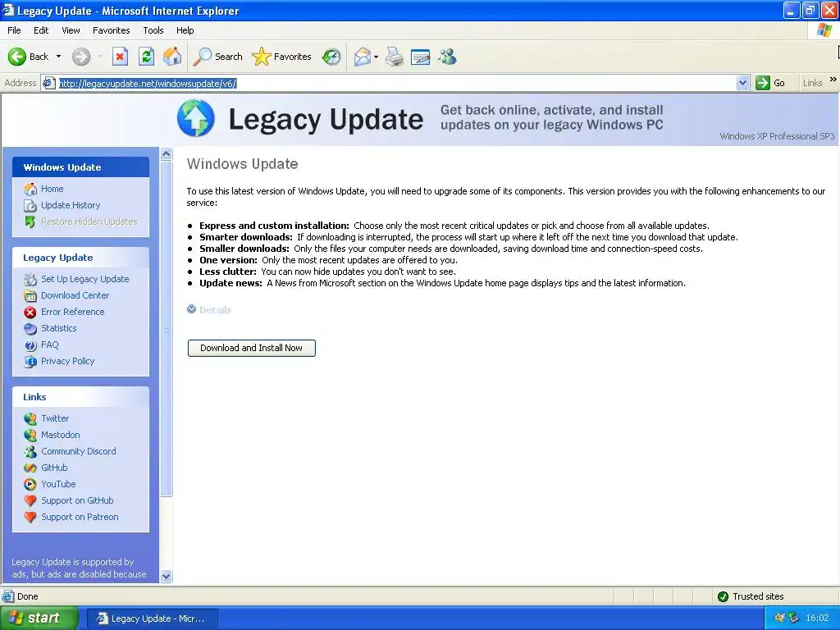Open the FAQ sidebar link
Image resolution: width=840 pixels, height=630 pixels.
50,345
